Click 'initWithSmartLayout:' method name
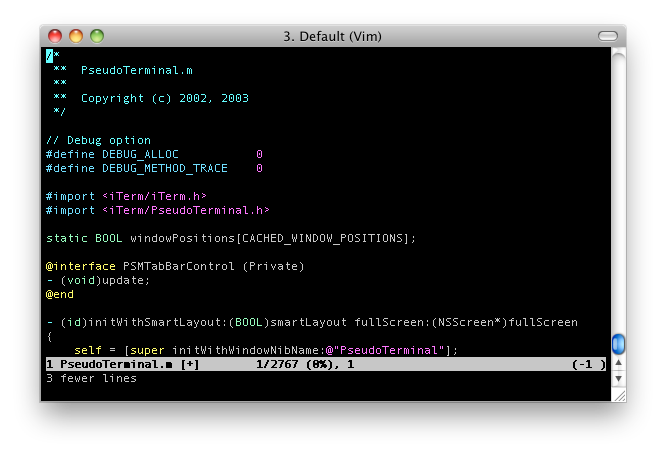Screen dimensions: 666x457 [x=158, y=322]
